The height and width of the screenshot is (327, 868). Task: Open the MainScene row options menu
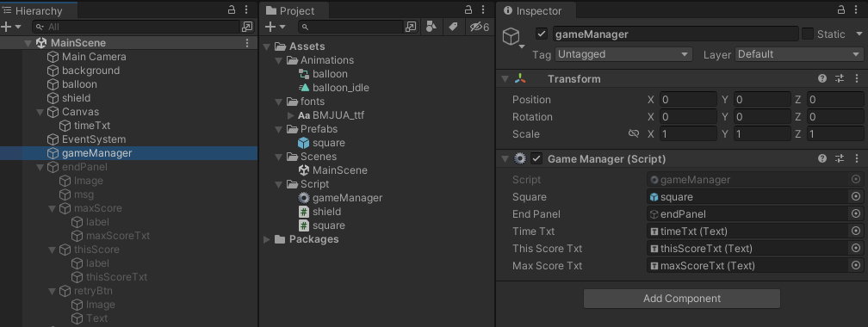click(x=247, y=43)
